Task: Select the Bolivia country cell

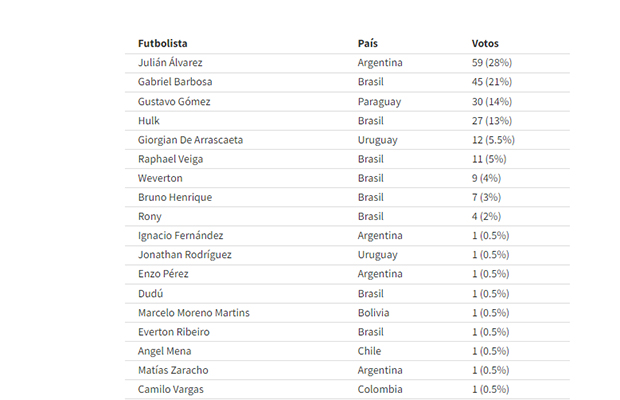Action: [x=376, y=312]
